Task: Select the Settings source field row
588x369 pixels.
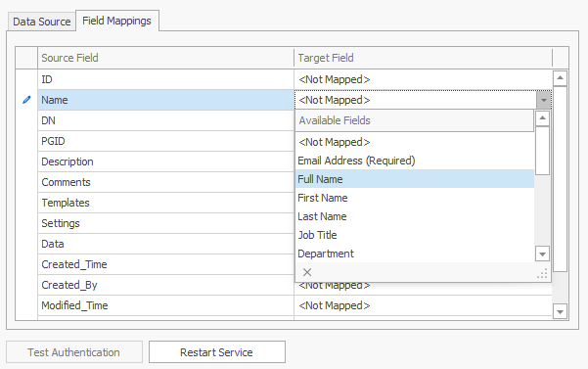Action: pos(165,223)
